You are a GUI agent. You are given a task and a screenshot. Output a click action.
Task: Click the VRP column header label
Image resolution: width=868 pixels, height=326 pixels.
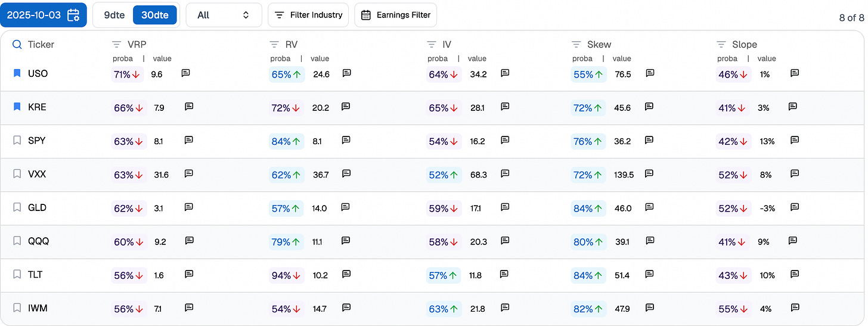coord(137,45)
